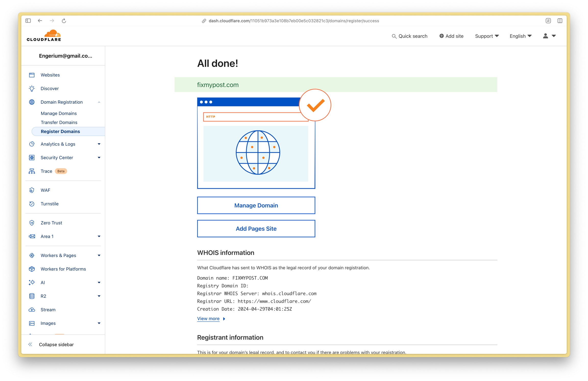Go back using the browser back arrow
The image size is (588, 381).
[x=40, y=21]
